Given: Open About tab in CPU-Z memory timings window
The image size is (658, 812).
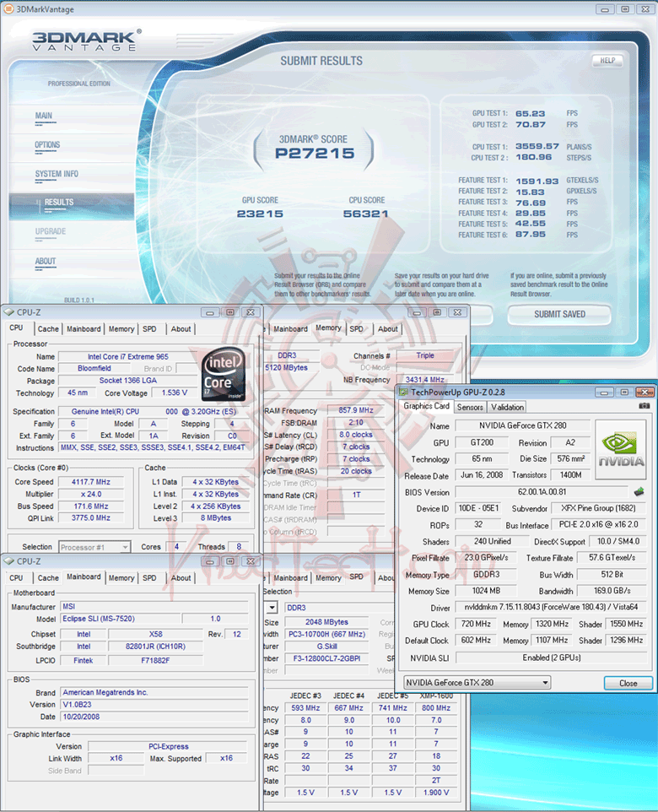Looking at the screenshot, I should click(387, 329).
